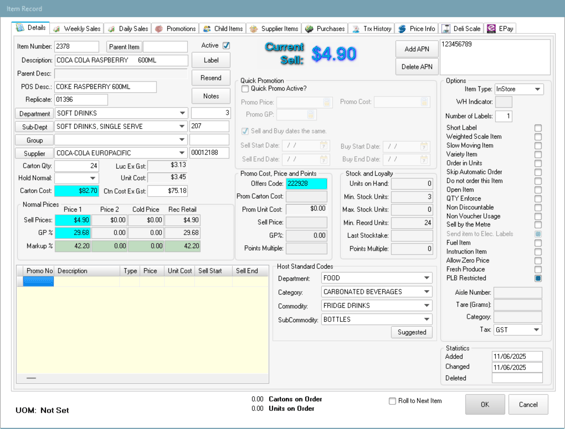
Task: Tick Do not order this Item
Action: point(538,181)
